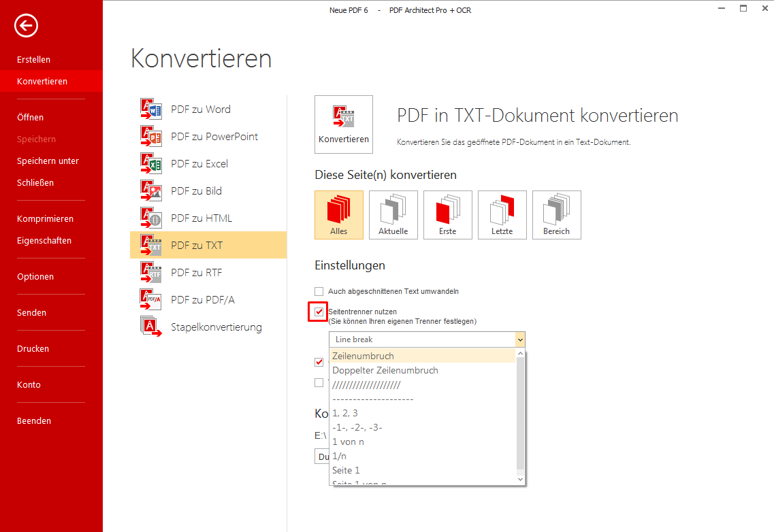Click the back arrow circle icon
Image resolution: width=774 pixels, height=532 pixels.
[x=26, y=25]
